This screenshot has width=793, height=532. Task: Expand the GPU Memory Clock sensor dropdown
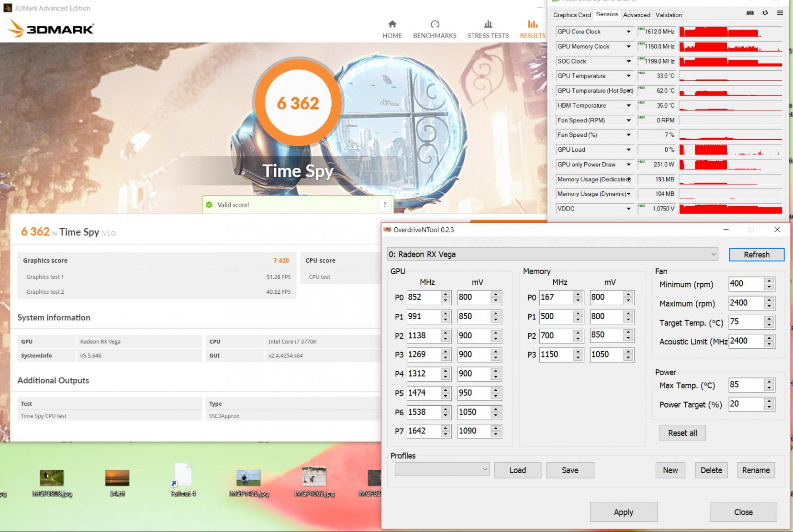628,46
